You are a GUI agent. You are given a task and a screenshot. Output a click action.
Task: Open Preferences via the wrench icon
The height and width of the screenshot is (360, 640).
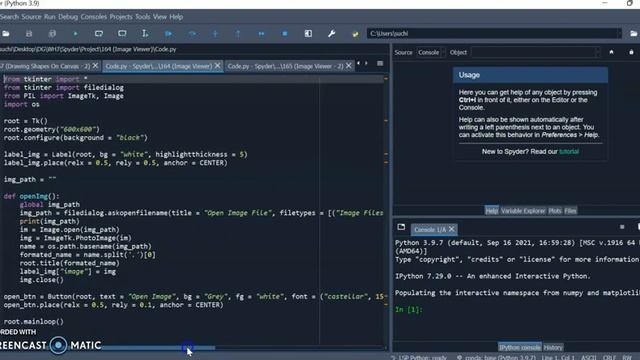(x=331, y=33)
